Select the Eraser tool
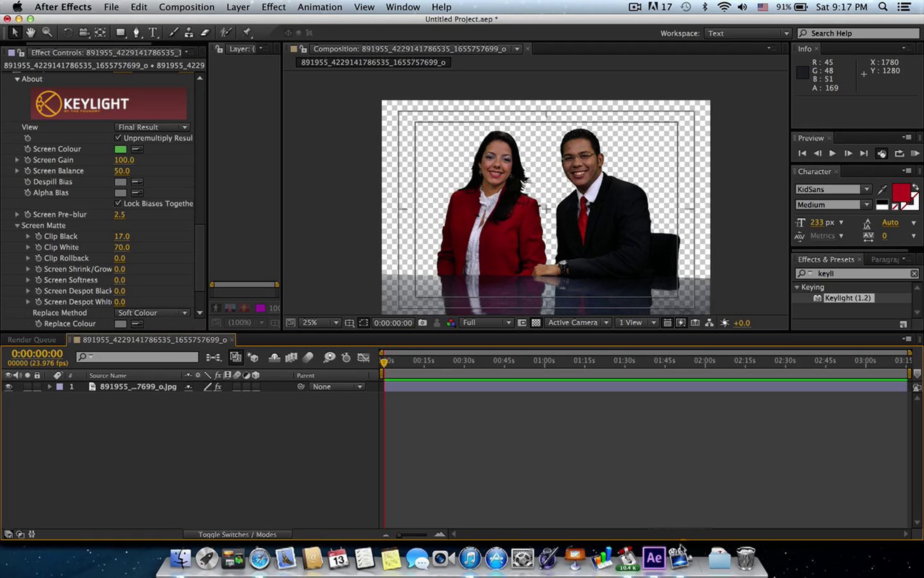Image resolution: width=924 pixels, height=578 pixels. click(x=205, y=33)
